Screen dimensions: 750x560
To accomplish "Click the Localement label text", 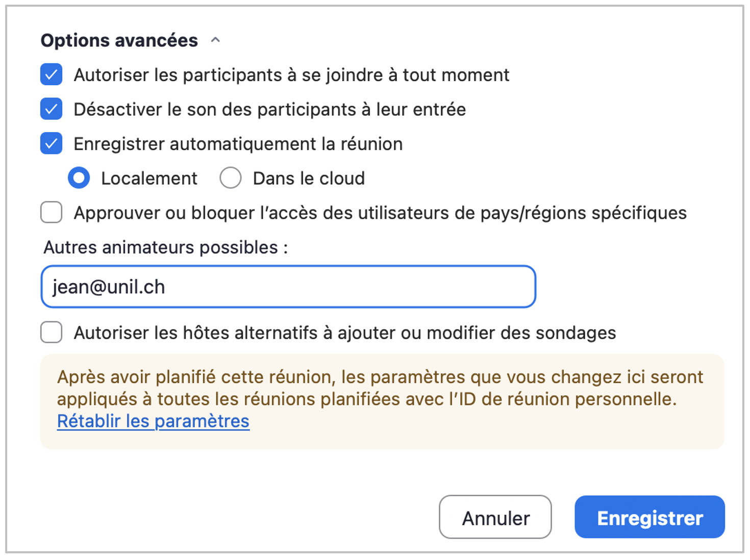I will (149, 179).
